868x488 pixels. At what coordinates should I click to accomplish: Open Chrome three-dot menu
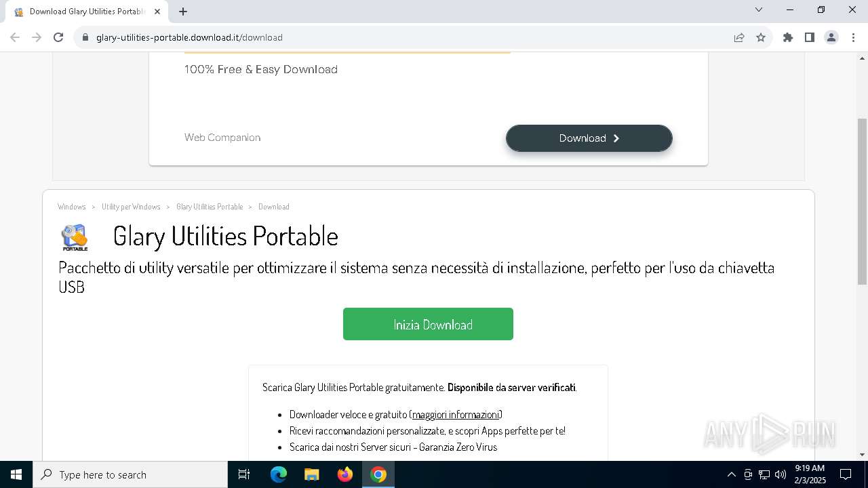[x=853, y=37]
